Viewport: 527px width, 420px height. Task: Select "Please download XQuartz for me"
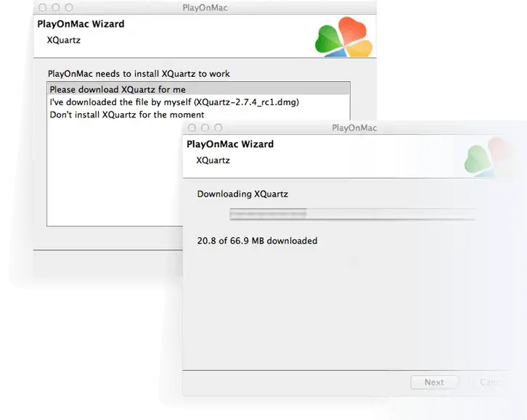click(118, 90)
